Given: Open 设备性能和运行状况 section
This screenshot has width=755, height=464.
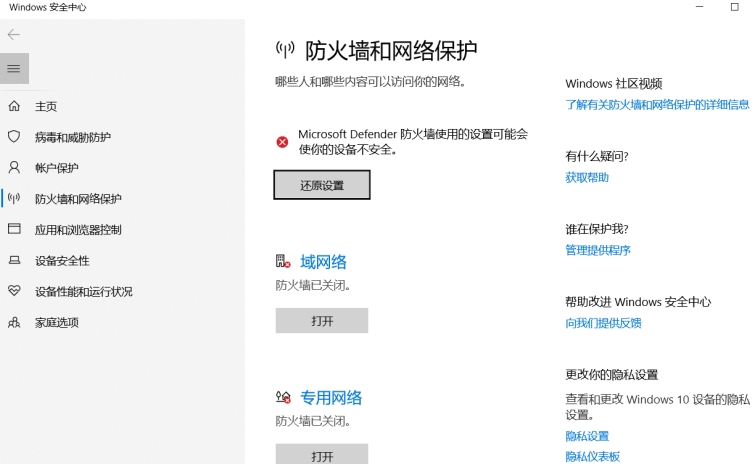Looking at the screenshot, I should [84, 292].
